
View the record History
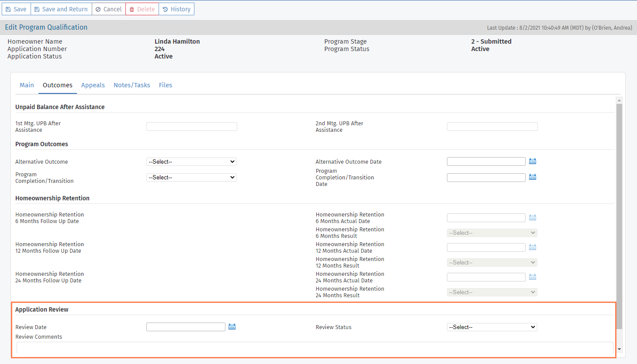(177, 9)
